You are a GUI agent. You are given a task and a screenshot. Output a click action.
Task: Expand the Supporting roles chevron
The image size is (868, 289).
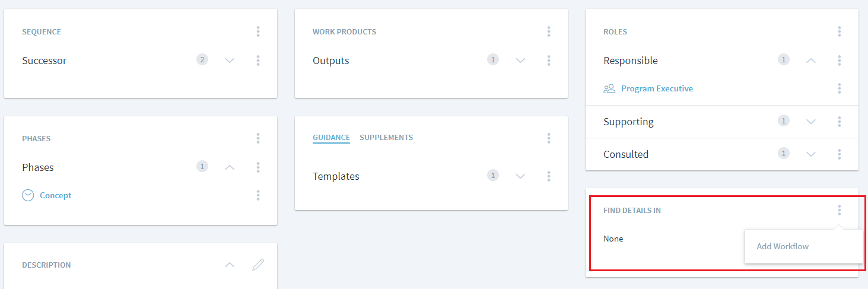811,122
